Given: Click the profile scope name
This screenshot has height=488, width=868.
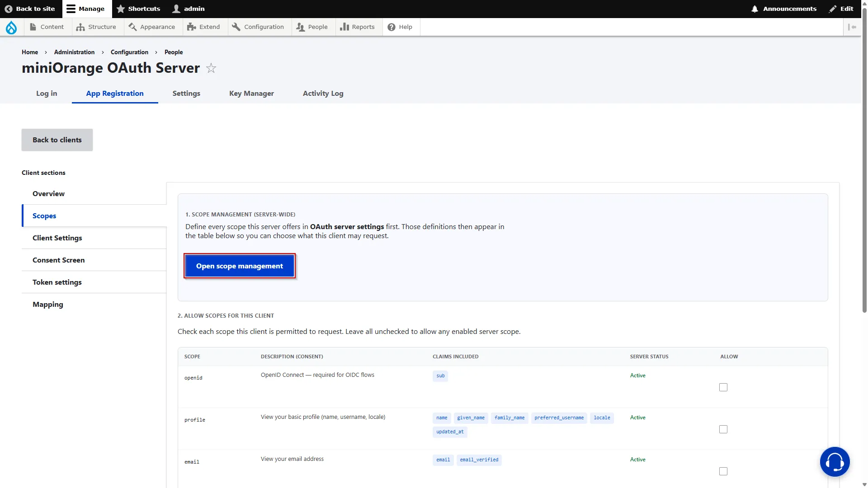Looking at the screenshot, I should click(194, 420).
